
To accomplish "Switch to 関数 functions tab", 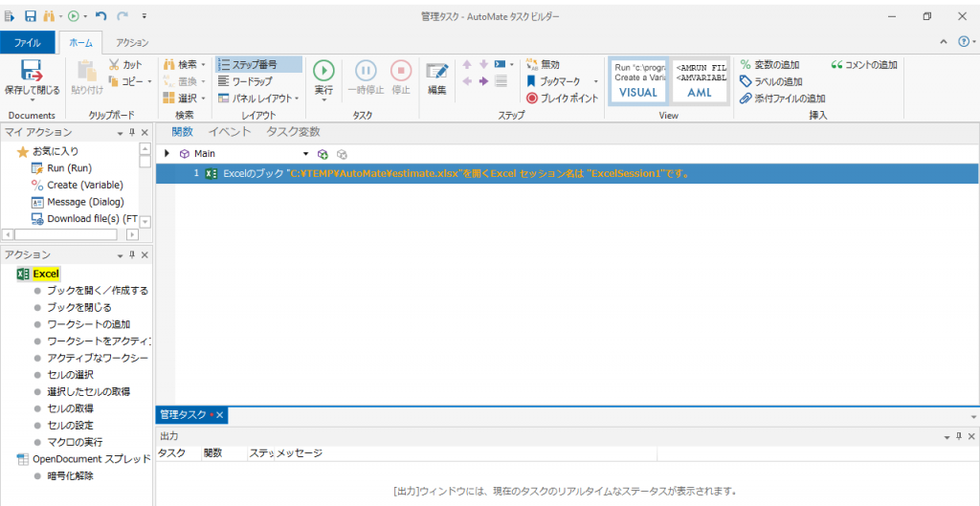I will point(183,132).
